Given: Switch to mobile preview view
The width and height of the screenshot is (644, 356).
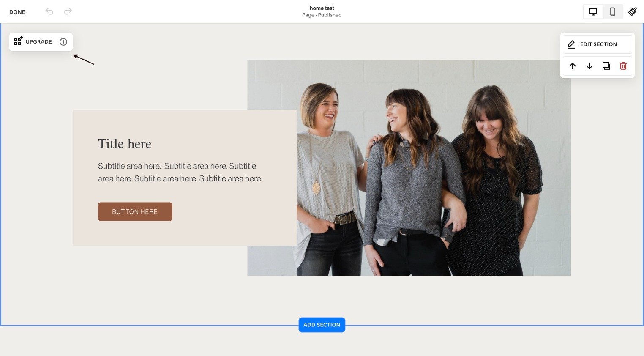Looking at the screenshot, I should [x=613, y=12].
